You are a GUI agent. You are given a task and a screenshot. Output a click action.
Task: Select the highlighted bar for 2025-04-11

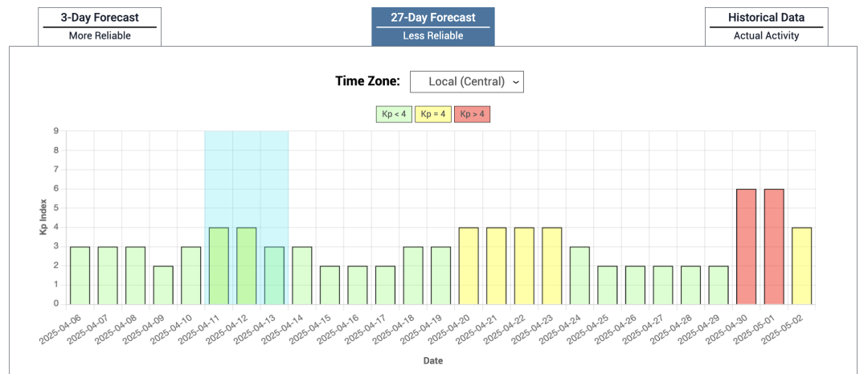pyautogui.click(x=219, y=265)
